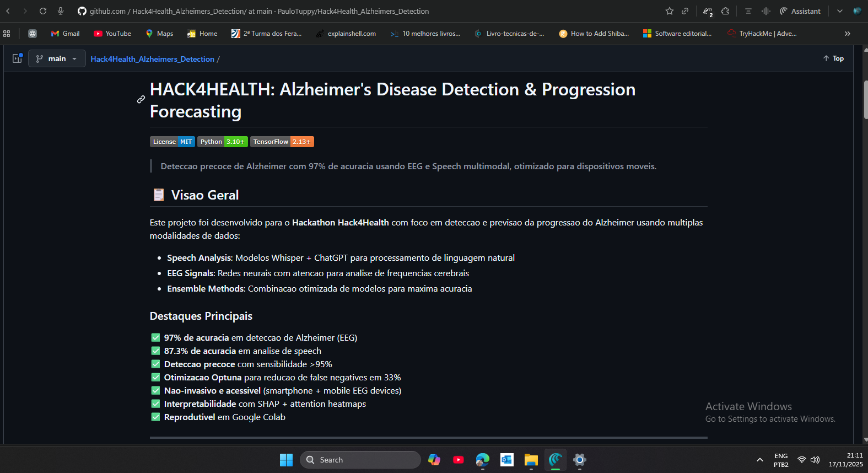Click the text-lines icon left of waveform
This screenshot has height=473, width=868.
(x=748, y=11)
